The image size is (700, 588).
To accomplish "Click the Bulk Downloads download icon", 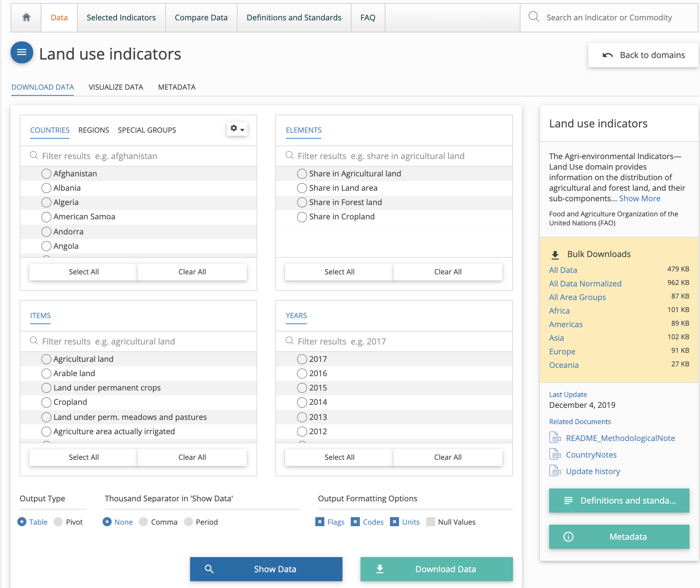I will click(555, 255).
